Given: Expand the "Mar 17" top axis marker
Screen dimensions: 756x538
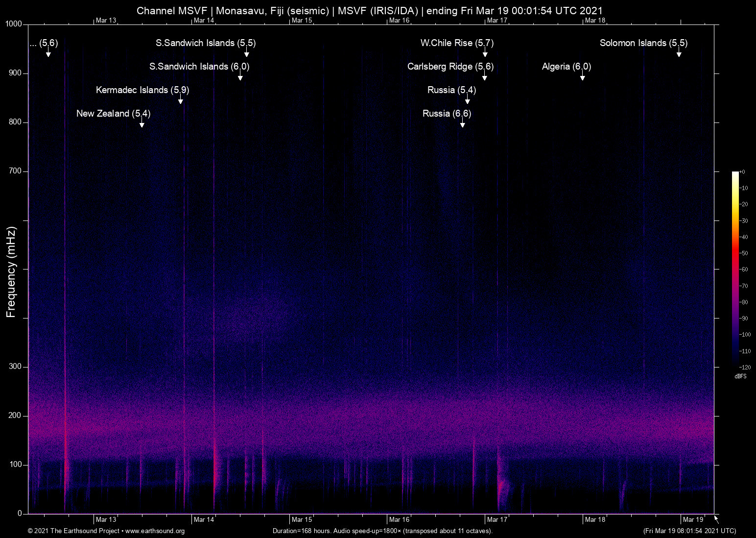Looking at the screenshot, I should click(x=497, y=21).
